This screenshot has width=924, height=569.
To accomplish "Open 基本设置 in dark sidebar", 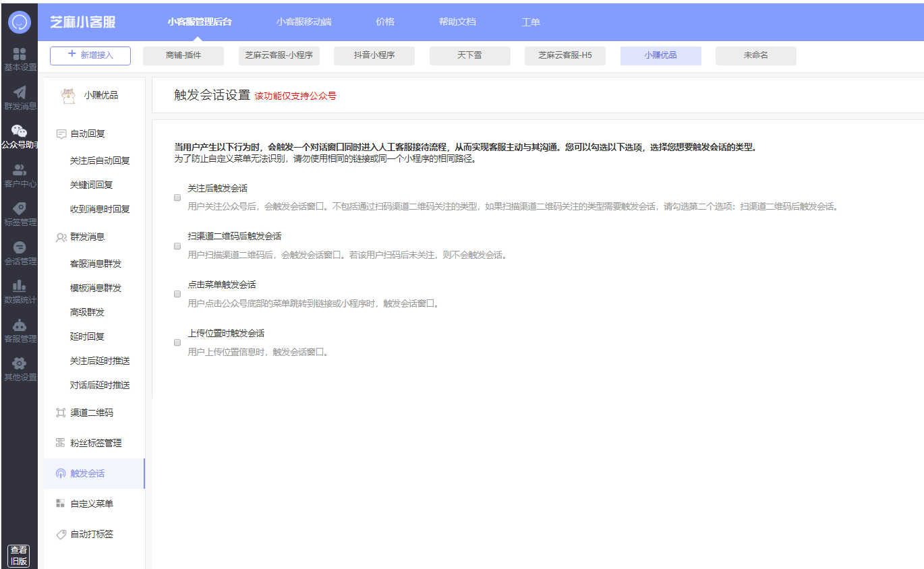I will tap(20, 59).
